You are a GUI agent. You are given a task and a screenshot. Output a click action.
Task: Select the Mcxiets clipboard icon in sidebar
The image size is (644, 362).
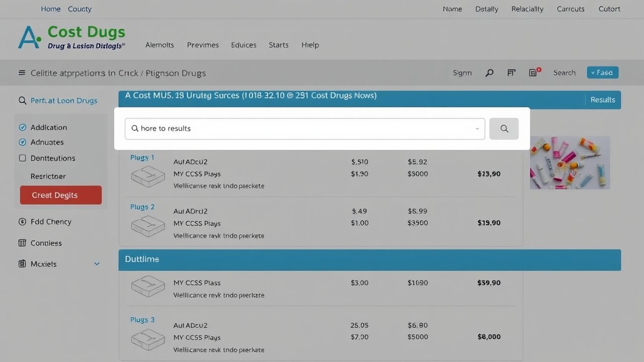pos(23,263)
